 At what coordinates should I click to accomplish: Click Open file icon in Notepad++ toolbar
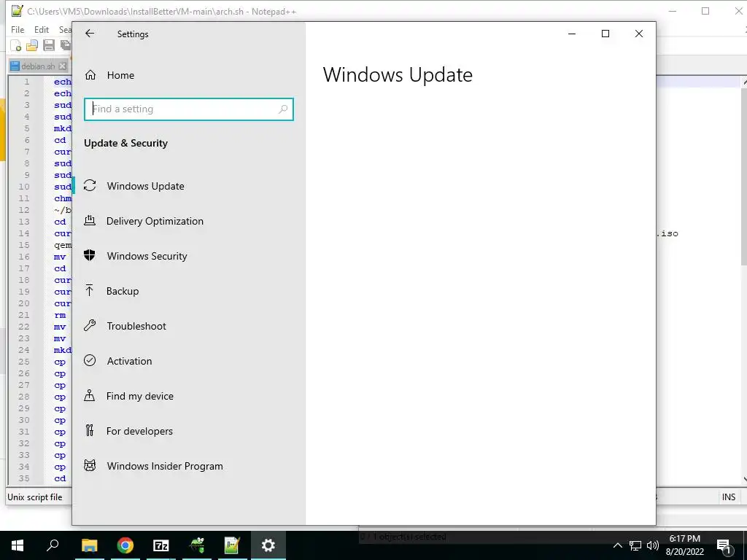(x=32, y=45)
